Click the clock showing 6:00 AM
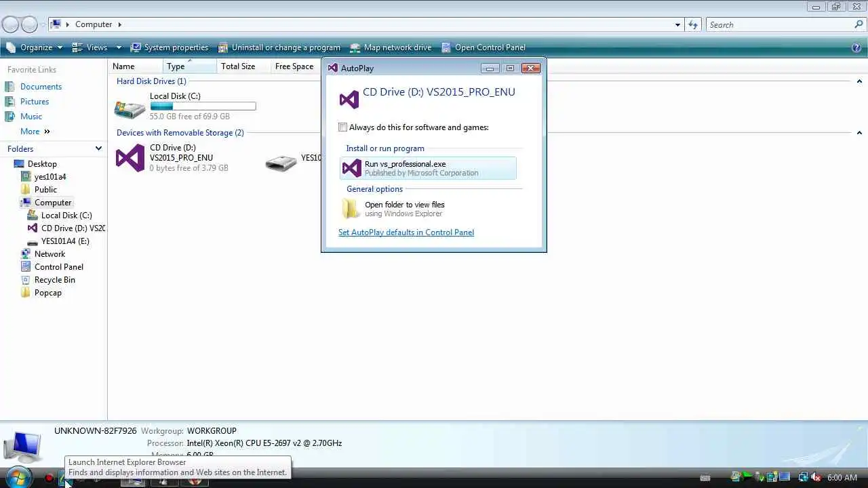The width and height of the screenshot is (868, 488). (x=842, y=478)
